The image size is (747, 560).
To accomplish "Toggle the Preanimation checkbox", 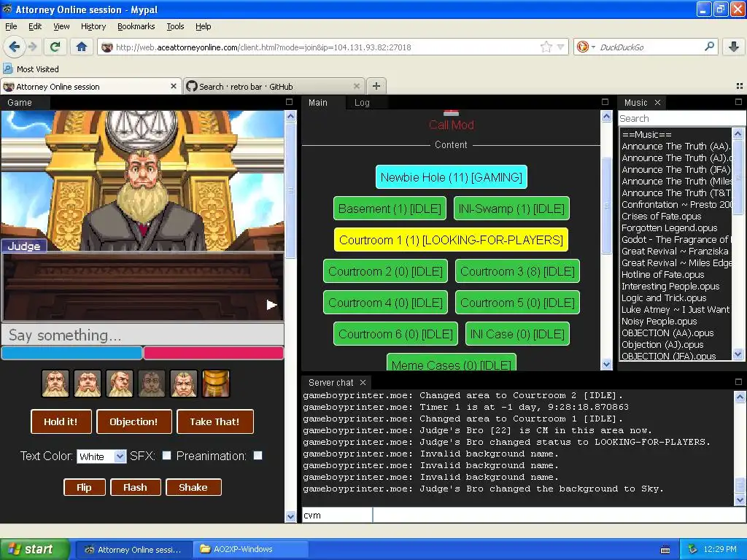I will tap(258, 455).
